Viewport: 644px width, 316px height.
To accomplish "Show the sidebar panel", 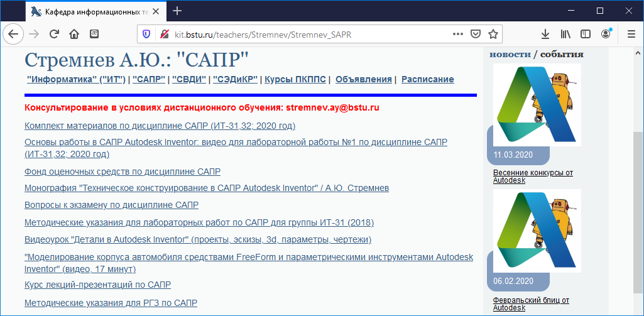I will pyautogui.click(x=586, y=34).
